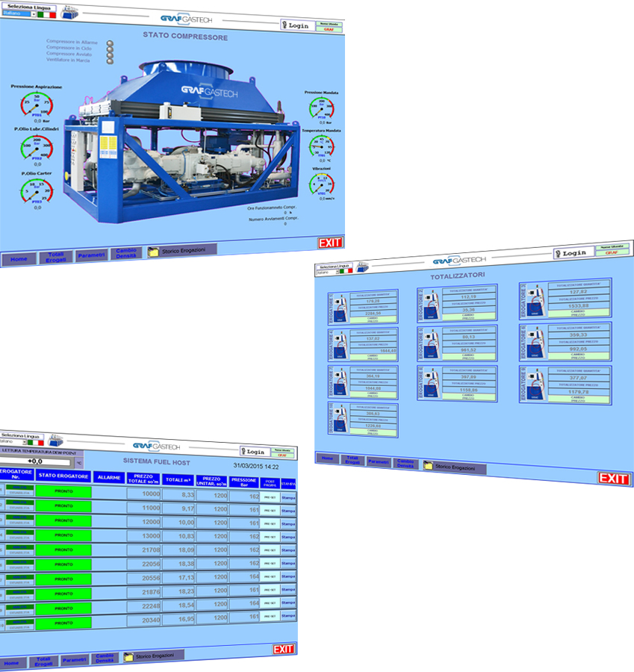
Task: Toggle Abilita for the 11000 price row
Action: [19, 502]
